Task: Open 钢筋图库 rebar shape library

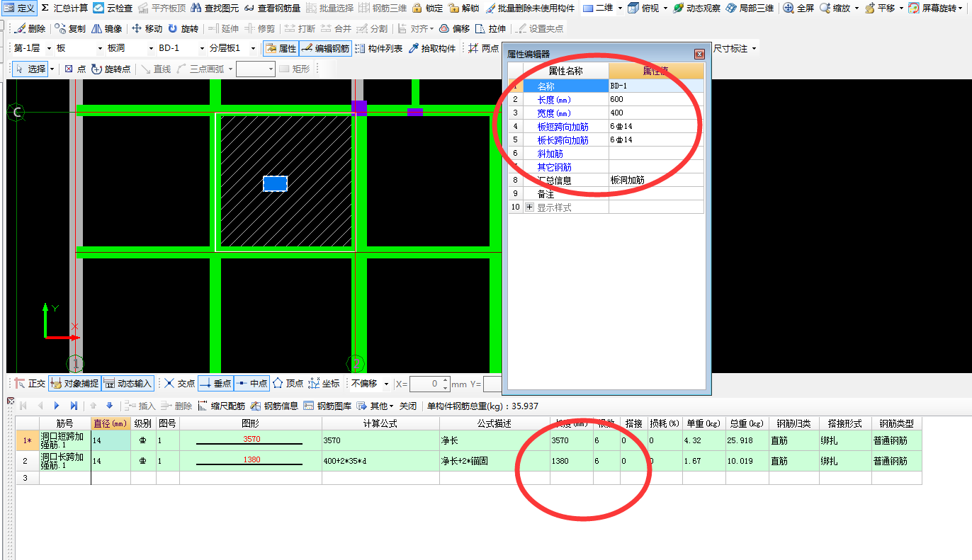Action: [x=327, y=406]
